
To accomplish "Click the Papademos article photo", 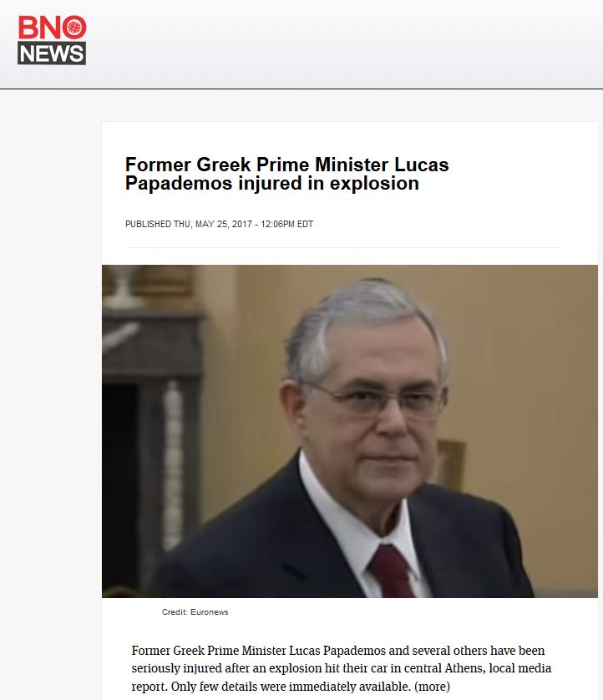I will (350, 431).
